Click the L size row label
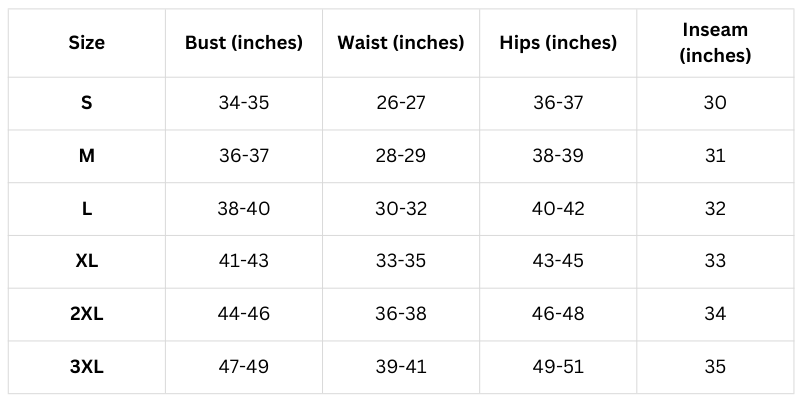 (x=87, y=209)
